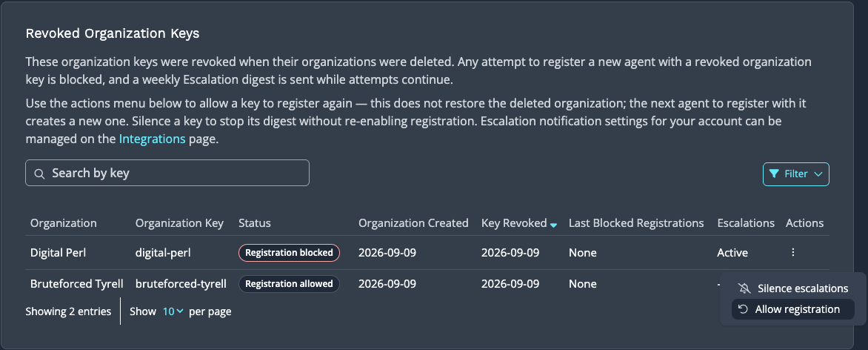Select the Bruteforced Tyrell organization name
This screenshot has width=868, height=350.
point(77,284)
